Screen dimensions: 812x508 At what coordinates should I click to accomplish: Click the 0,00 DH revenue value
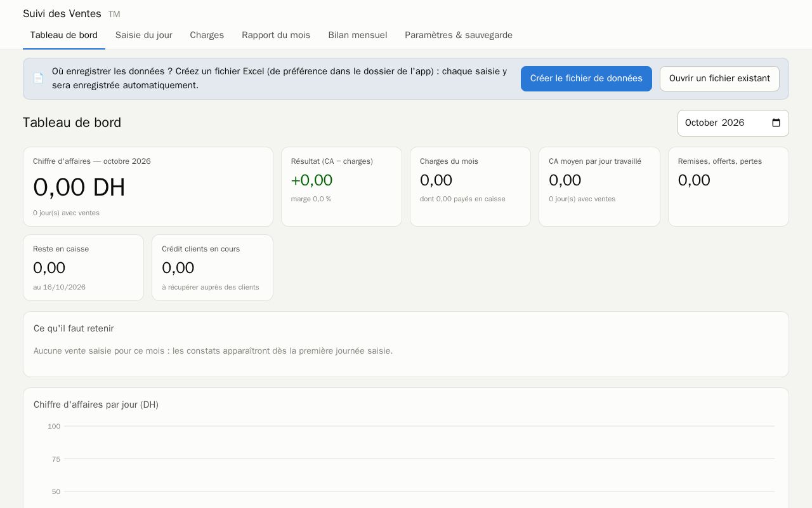point(79,187)
